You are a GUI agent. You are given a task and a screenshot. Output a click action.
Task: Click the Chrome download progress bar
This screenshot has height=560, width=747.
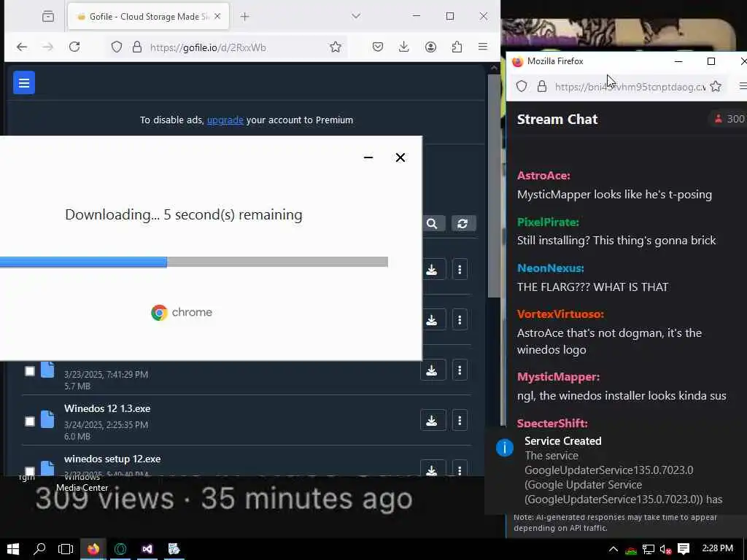click(x=194, y=262)
